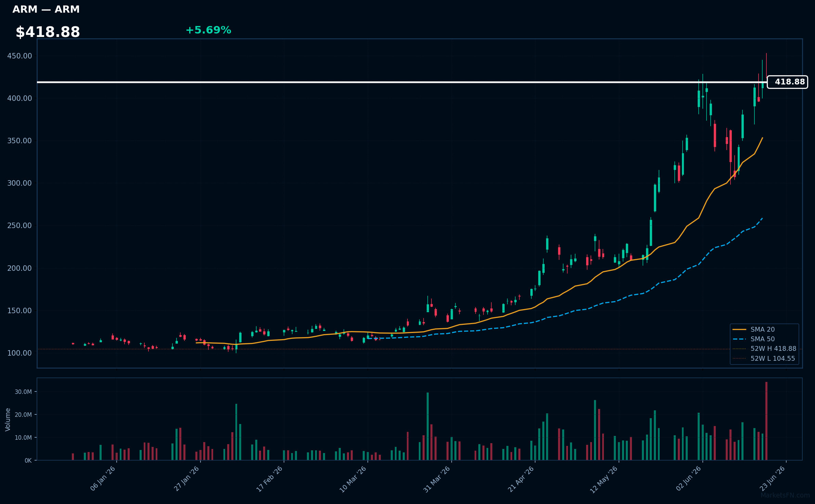This screenshot has width=815, height=504.
Task: Select the "150.00" price axis label
Action: point(20,310)
